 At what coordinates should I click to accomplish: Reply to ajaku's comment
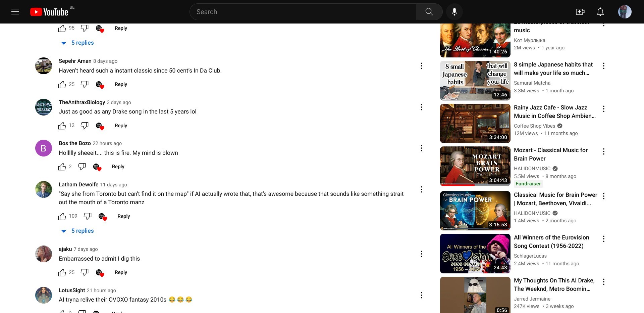(121, 272)
